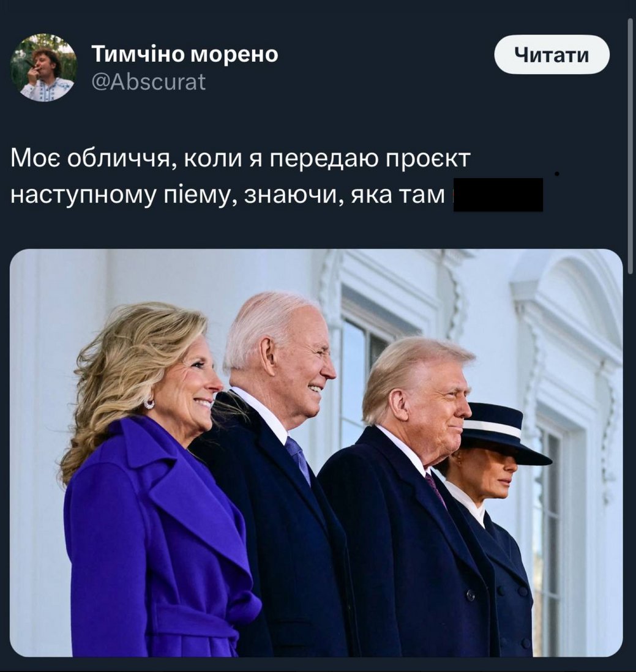Image resolution: width=636 pixels, height=672 pixels.
Task: Click the purple tie on the center man
Action: (298, 460)
